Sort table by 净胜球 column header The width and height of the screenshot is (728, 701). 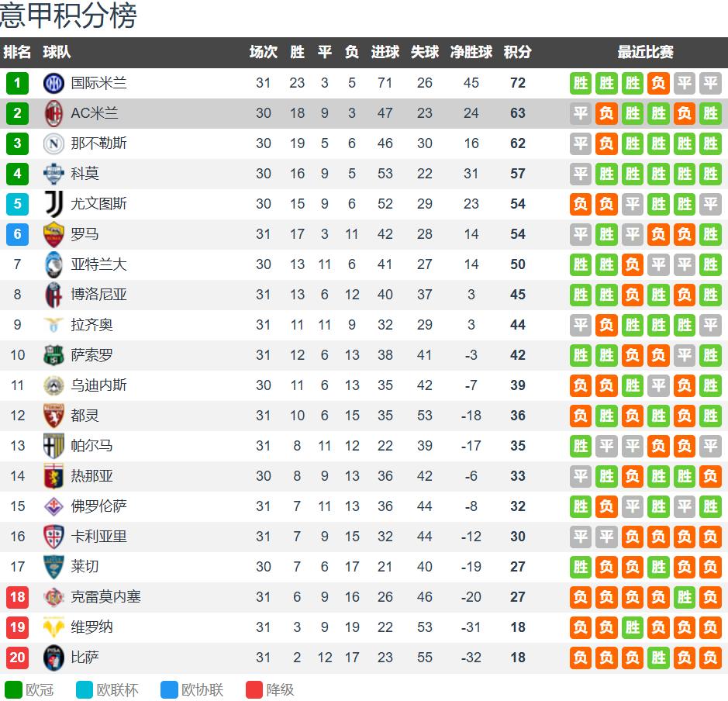(471, 52)
